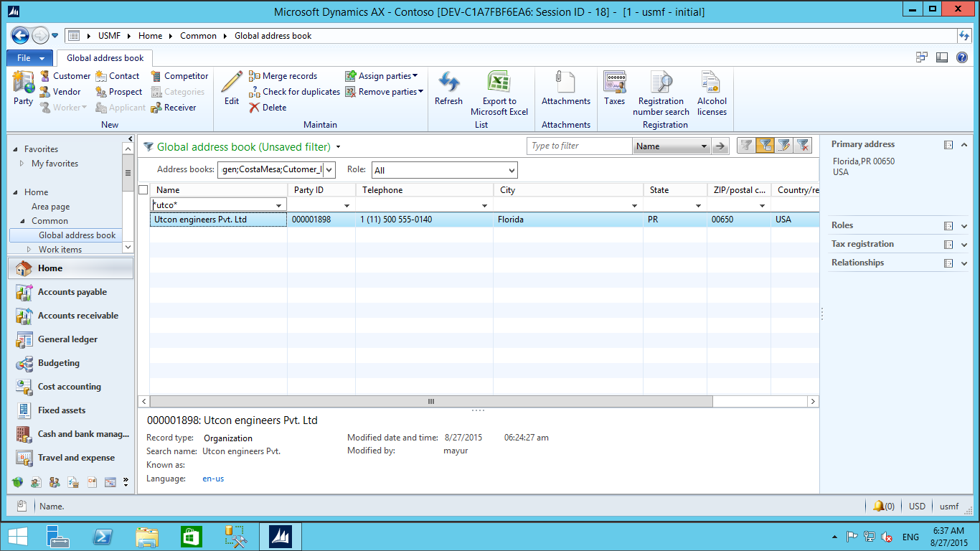Open Assign parties dropdown
The image size is (980, 551).
click(x=381, y=76)
